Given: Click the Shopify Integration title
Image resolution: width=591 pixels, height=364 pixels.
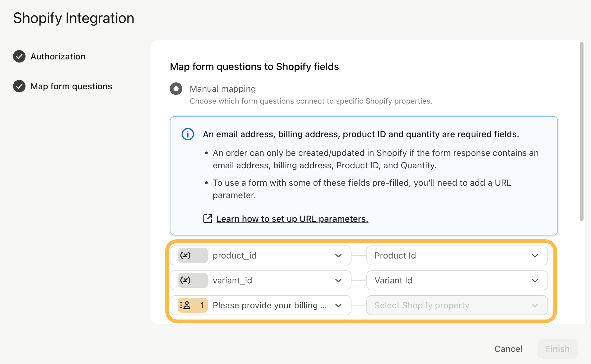Looking at the screenshot, I should coord(74,18).
